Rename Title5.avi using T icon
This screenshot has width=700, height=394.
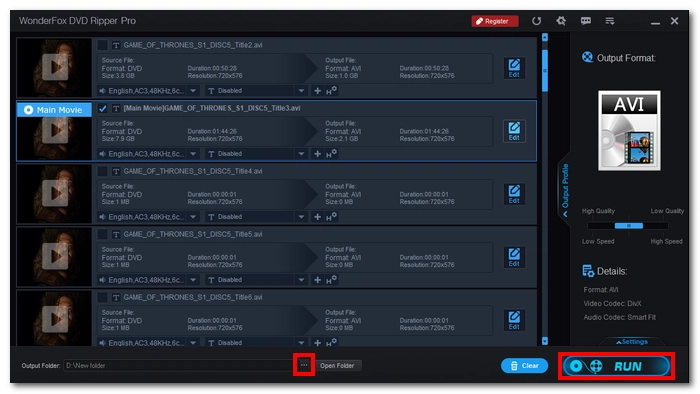click(x=116, y=234)
